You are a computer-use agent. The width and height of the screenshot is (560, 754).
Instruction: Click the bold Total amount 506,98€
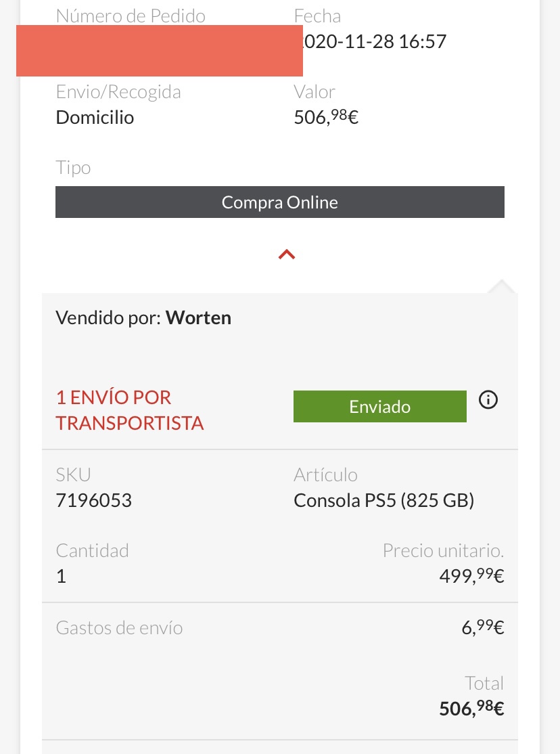pos(471,709)
